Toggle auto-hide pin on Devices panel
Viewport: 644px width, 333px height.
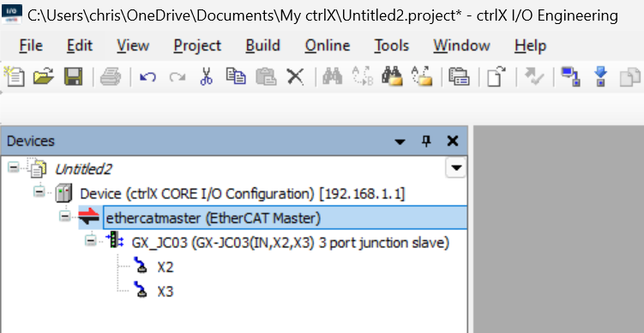[x=426, y=142]
